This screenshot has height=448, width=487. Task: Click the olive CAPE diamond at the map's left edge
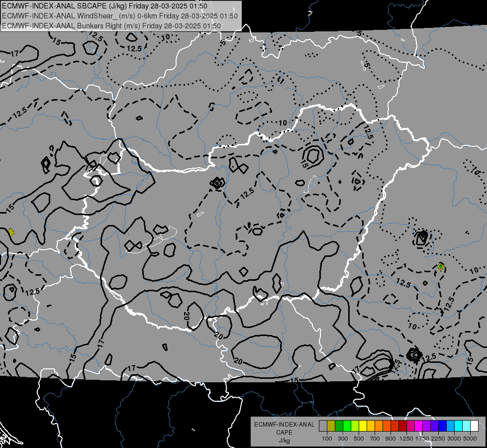click(x=11, y=232)
